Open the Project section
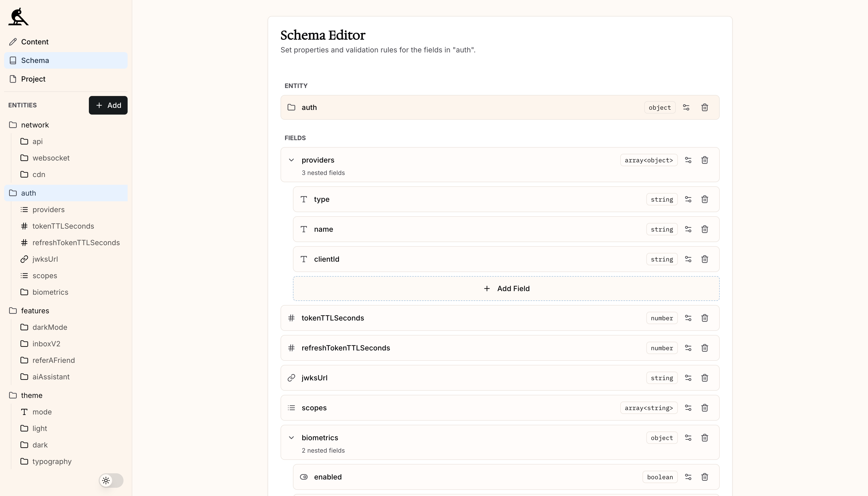The width and height of the screenshot is (868, 496). pos(33,79)
